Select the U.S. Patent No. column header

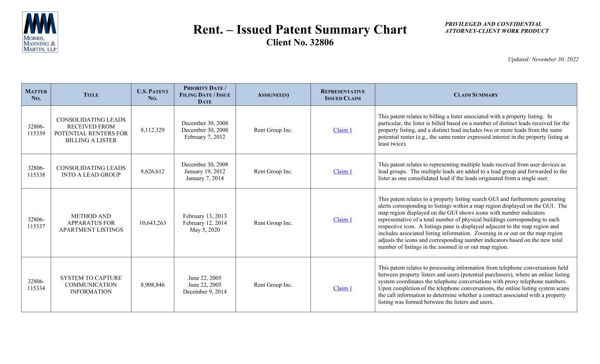[153, 94]
